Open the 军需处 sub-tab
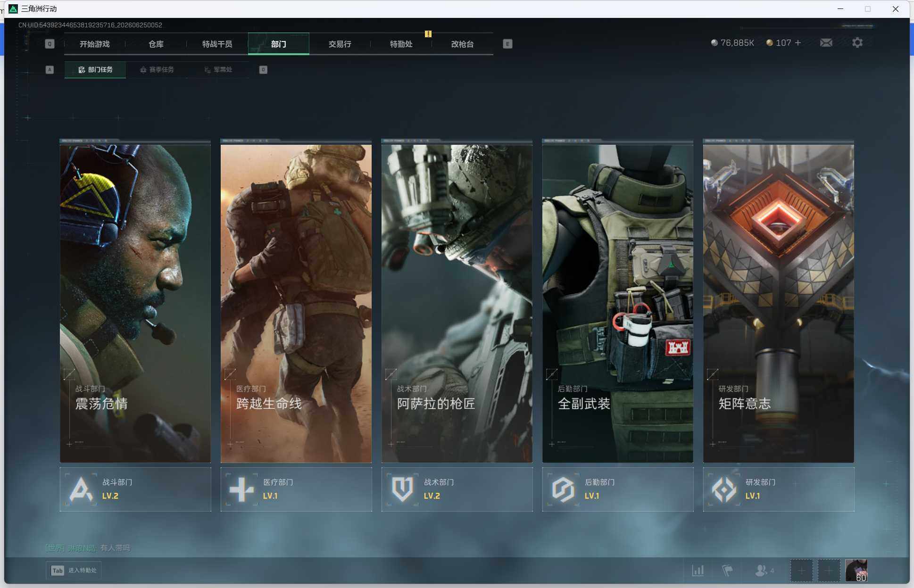Viewport: 914px width, 588px height. 218,69
